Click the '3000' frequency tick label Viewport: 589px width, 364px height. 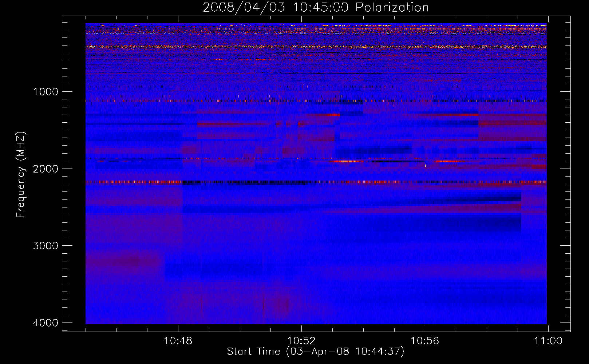pyautogui.click(x=46, y=246)
